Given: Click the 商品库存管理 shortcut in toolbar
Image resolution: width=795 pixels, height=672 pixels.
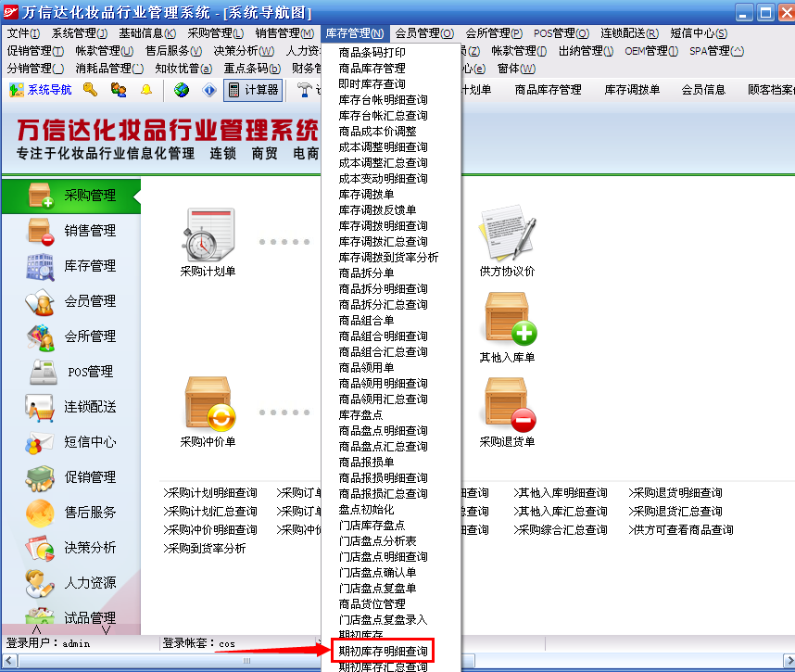Looking at the screenshot, I should [549, 90].
